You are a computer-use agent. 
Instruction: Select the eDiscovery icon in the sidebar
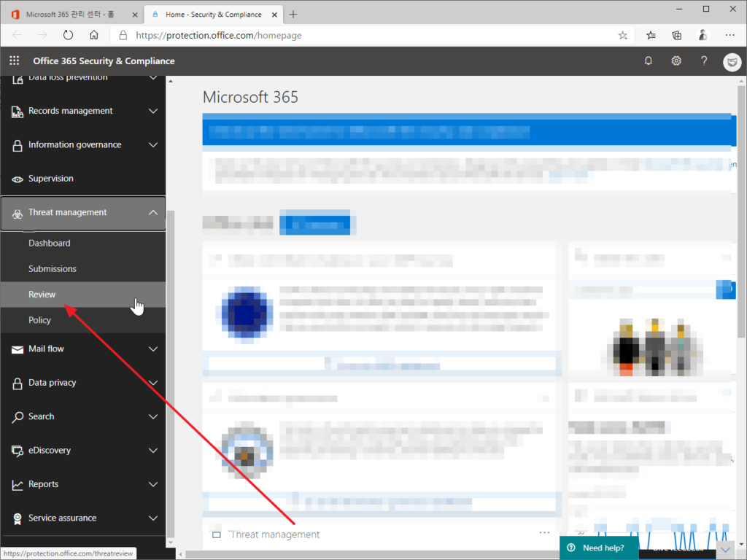16,451
